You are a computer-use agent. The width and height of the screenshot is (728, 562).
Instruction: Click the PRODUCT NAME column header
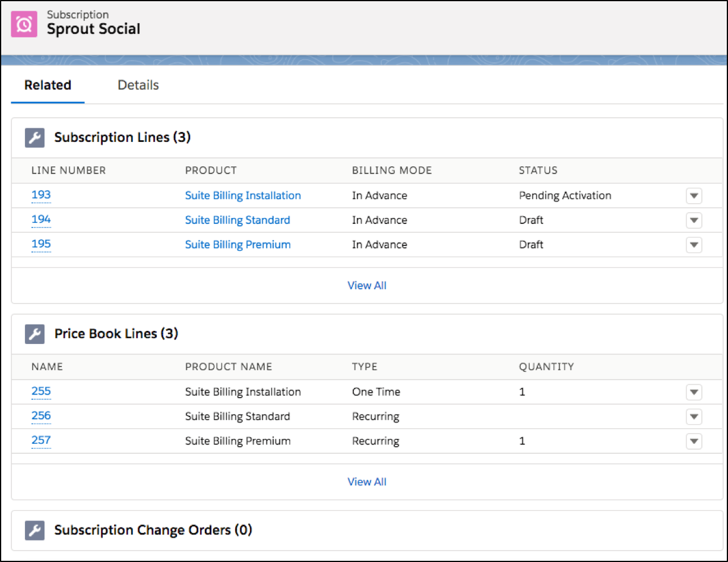pyautogui.click(x=229, y=367)
